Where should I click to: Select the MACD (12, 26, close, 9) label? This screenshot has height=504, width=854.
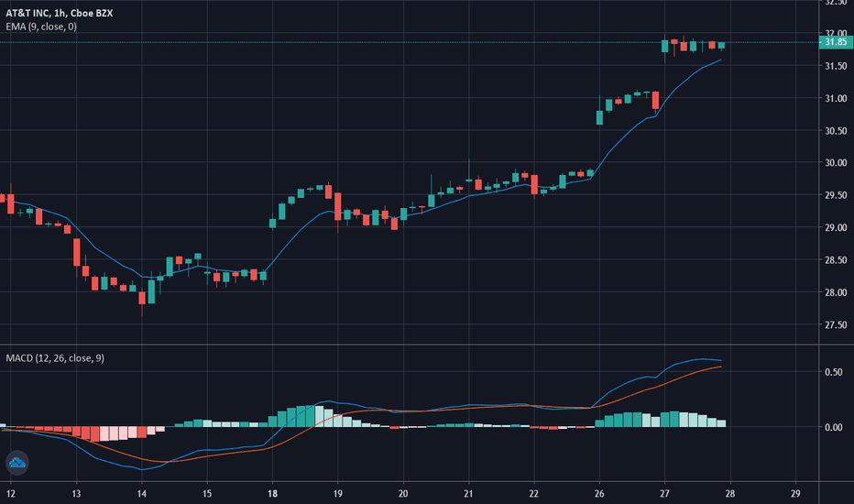[55, 358]
